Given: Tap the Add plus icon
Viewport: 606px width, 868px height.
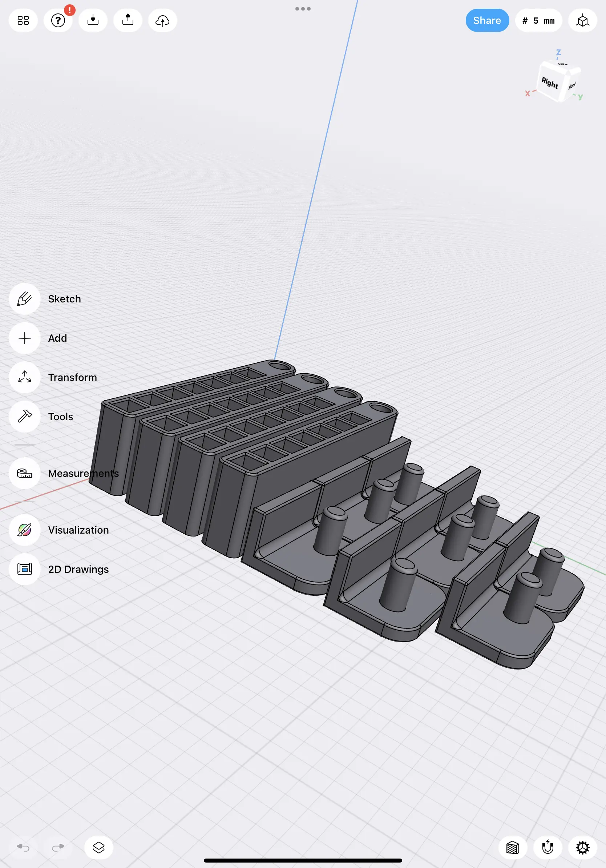Looking at the screenshot, I should pos(25,338).
